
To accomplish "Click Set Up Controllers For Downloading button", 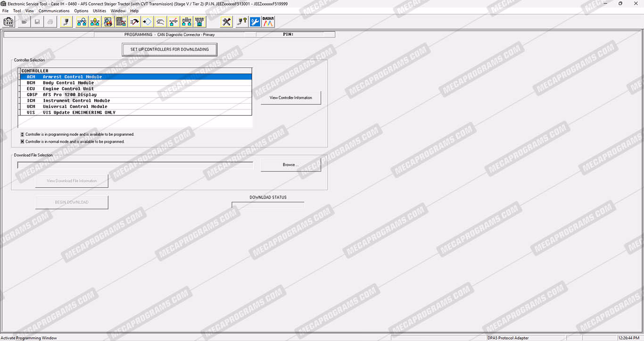I will click(169, 50).
